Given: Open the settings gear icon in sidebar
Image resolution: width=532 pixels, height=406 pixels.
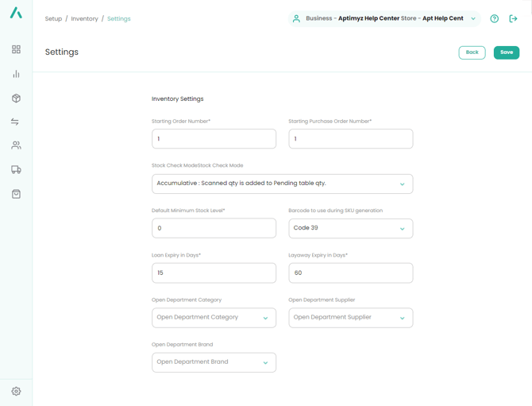Looking at the screenshot, I should 16,392.
